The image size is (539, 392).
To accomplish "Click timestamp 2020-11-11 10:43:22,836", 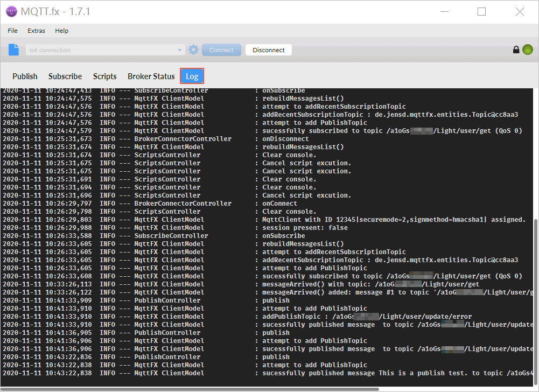I will click(47, 357).
